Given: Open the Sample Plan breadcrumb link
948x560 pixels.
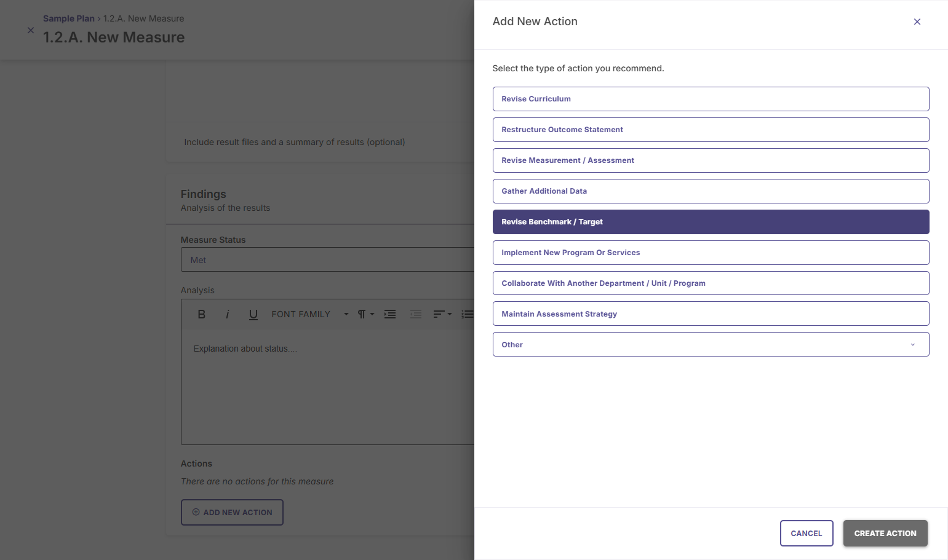Looking at the screenshot, I should [69, 18].
